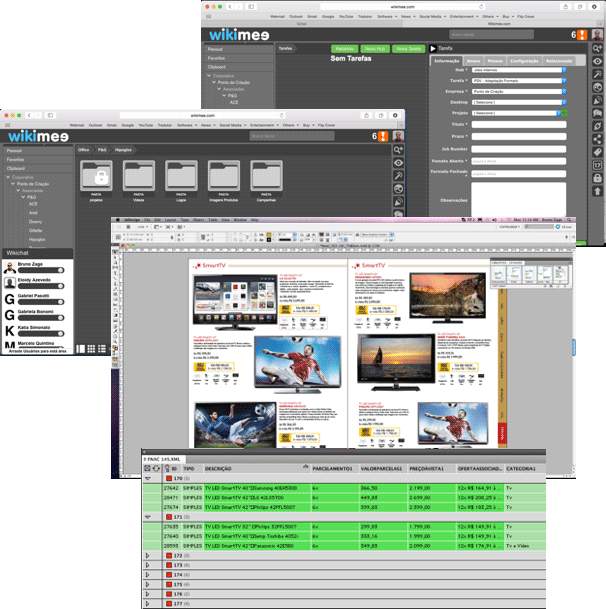
Task: Toggle the eye icon in task window sidebar
Action: [597, 61]
